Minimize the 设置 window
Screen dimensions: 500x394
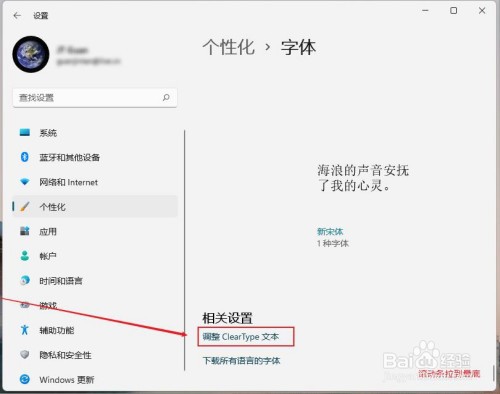coord(425,11)
